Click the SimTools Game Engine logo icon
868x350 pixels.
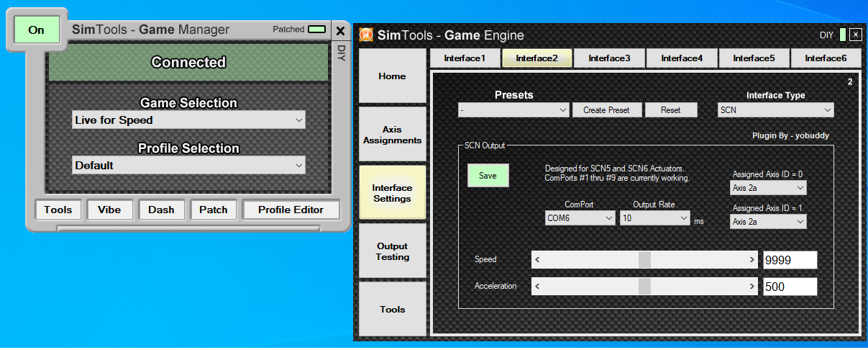366,35
